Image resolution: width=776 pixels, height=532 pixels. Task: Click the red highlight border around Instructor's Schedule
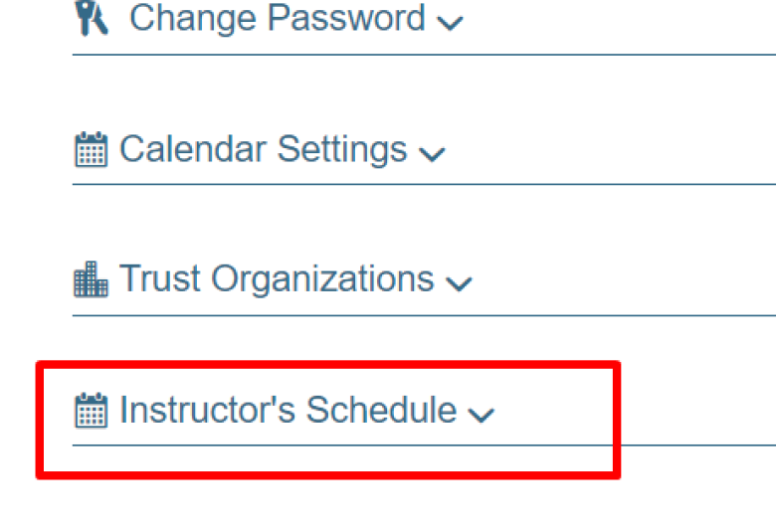click(x=328, y=365)
